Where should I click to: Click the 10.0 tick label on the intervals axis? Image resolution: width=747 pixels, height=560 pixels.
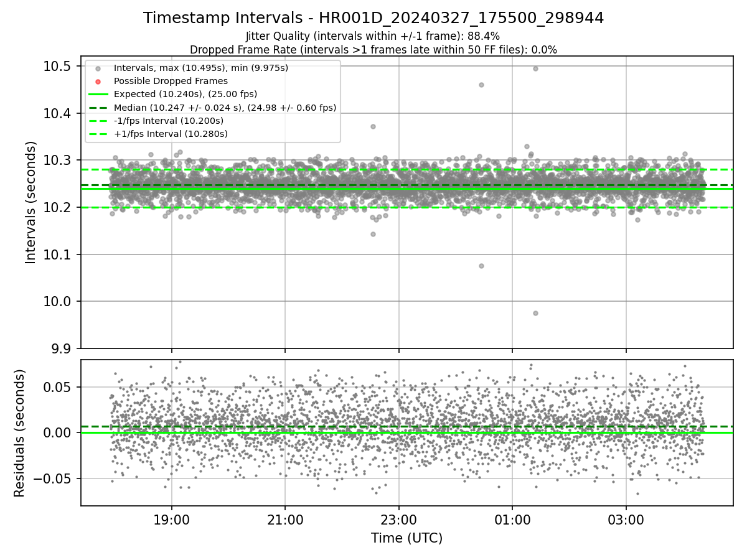(57, 302)
